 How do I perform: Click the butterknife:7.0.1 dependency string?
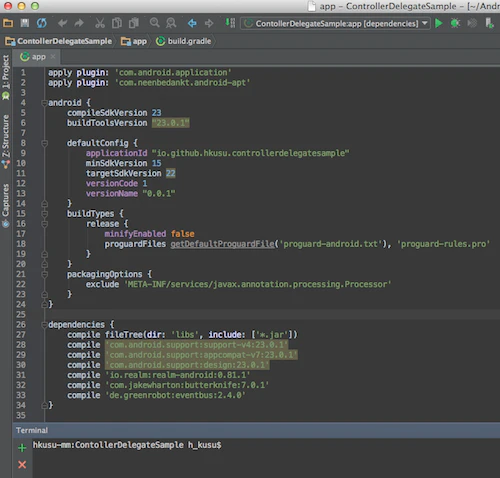pyautogui.click(x=187, y=385)
